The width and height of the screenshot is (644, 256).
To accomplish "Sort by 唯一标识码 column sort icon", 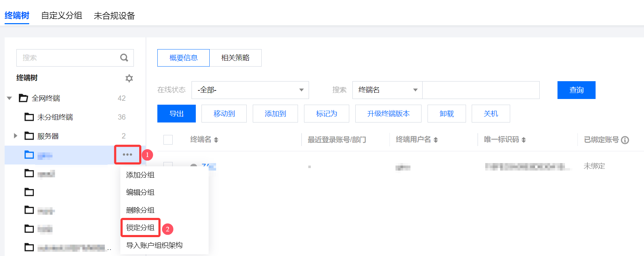I will tap(524, 140).
